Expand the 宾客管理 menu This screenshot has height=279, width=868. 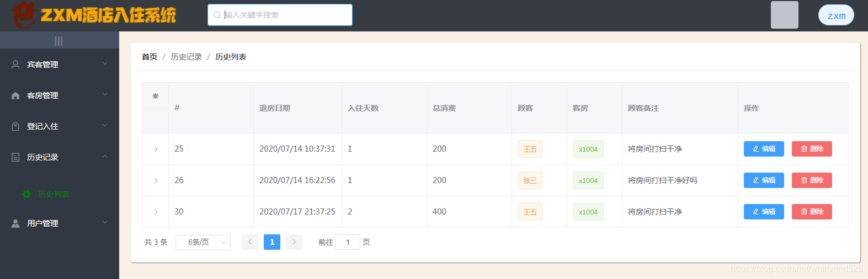pos(60,65)
